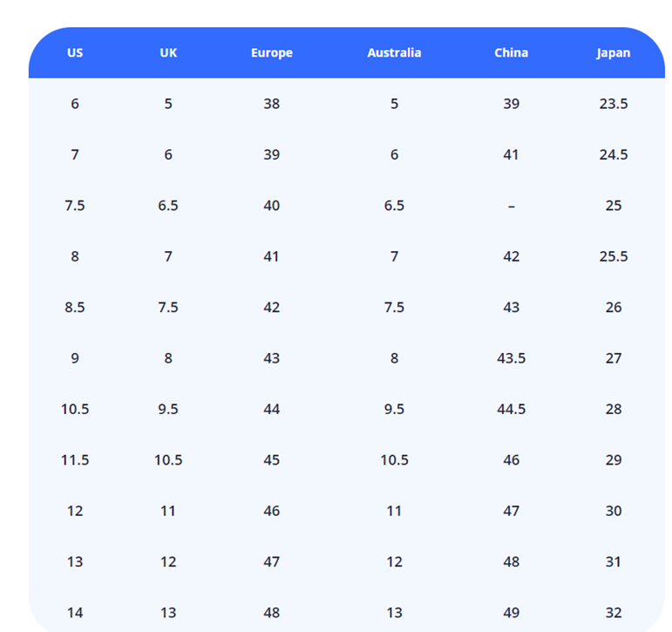Viewport: 672px width, 632px height.
Task: Select the UK column header
Action: pyautogui.click(x=168, y=52)
